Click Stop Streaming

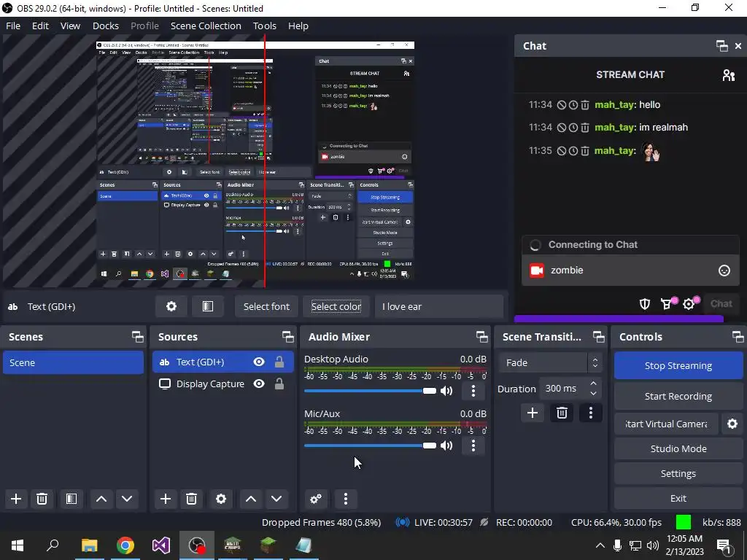[x=678, y=366]
